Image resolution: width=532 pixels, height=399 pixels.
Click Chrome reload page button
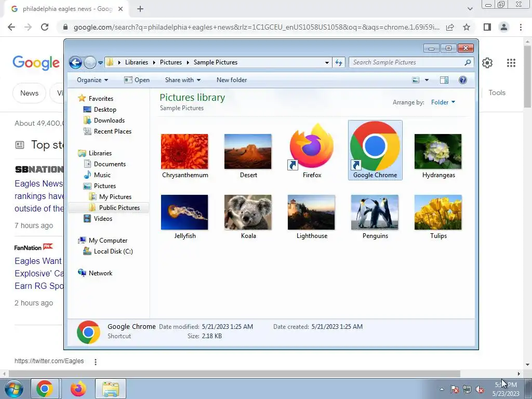[45, 27]
